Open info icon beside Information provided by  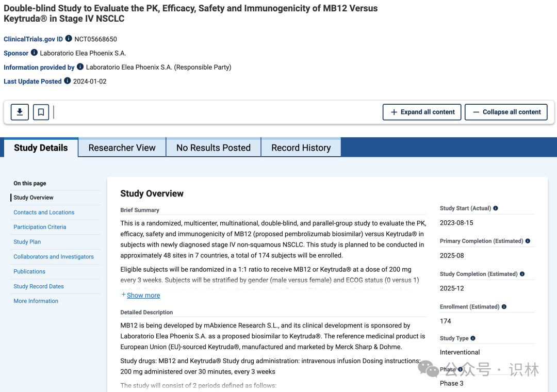click(80, 67)
